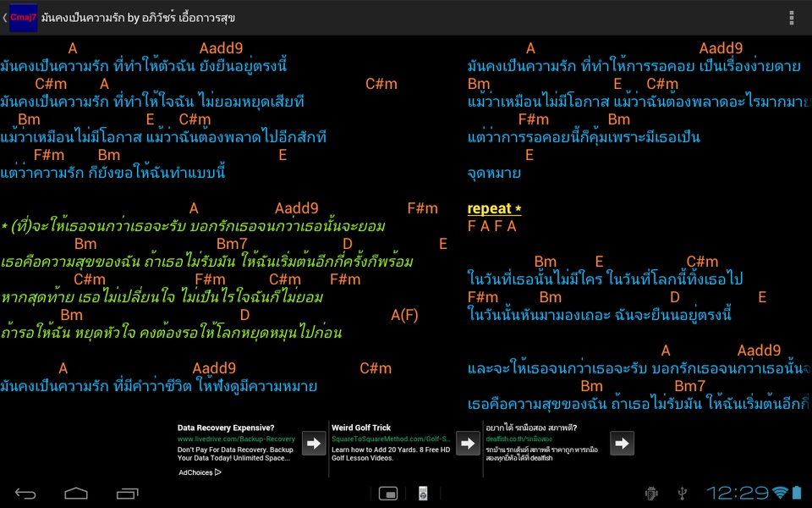Open the 'Weird Golf Trick' ad headline
This screenshot has width=812, height=508.
click(x=361, y=428)
